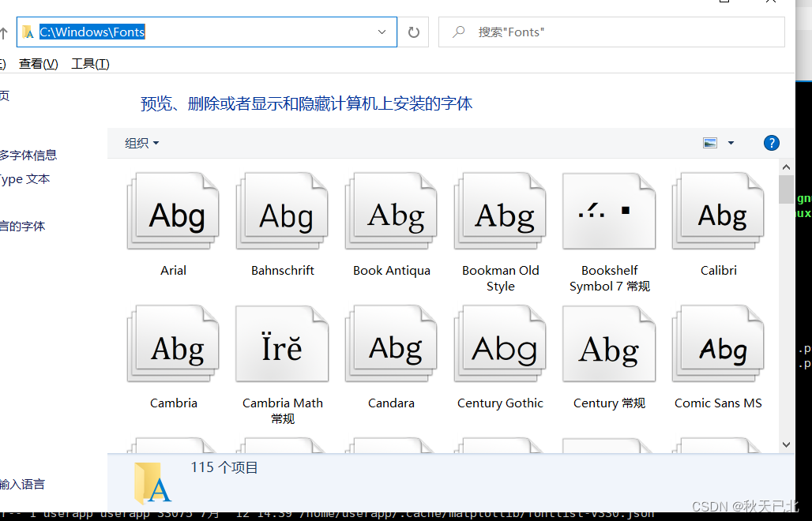Click the refresh button beside address bar

[x=413, y=32]
